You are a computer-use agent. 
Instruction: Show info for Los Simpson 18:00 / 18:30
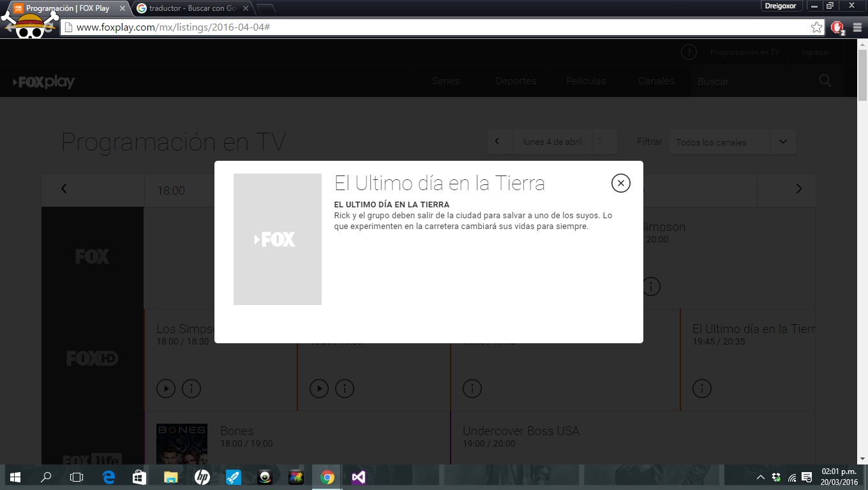191,388
